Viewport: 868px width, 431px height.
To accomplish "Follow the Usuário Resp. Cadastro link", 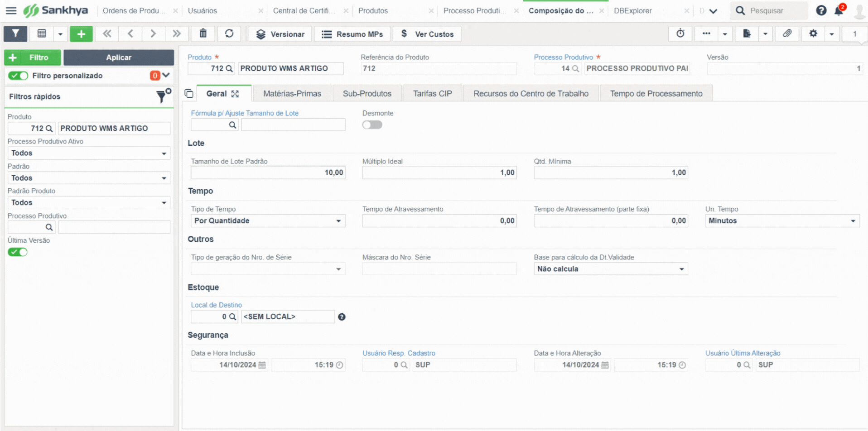I will (x=399, y=353).
